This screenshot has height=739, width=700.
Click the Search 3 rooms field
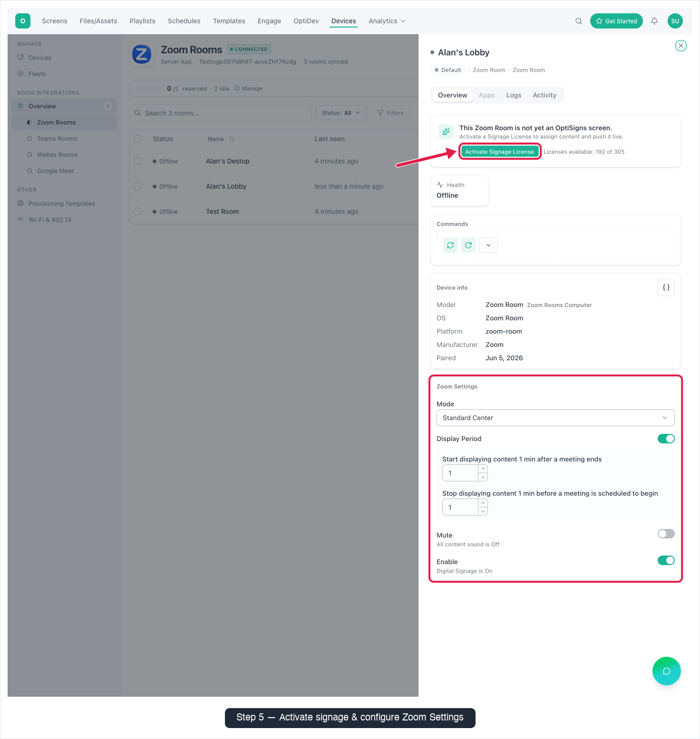221,113
